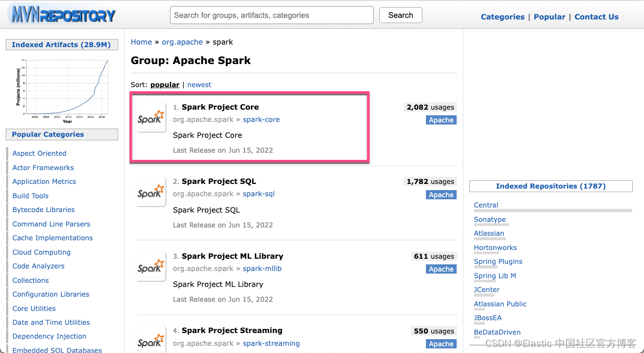The height and width of the screenshot is (353, 644).
Task: Open the spark-sql artifact link
Action: (x=258, y=194)
